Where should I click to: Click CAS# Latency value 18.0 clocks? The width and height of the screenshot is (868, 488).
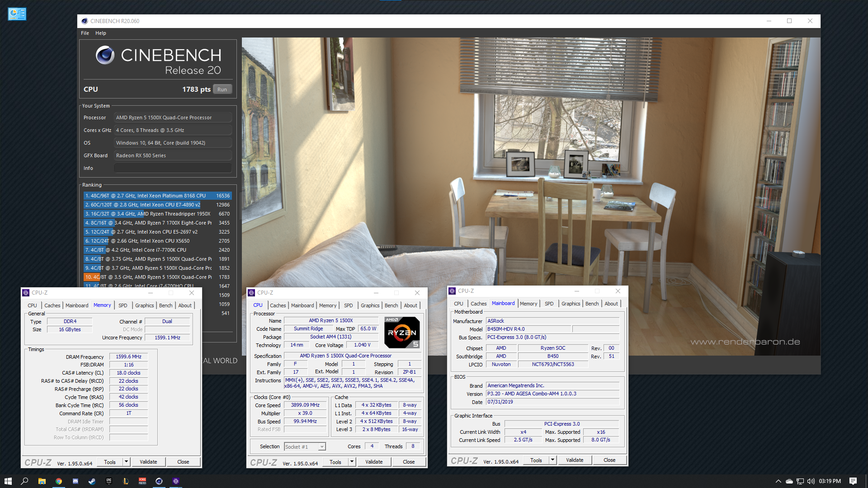click(x=128, y=373)
